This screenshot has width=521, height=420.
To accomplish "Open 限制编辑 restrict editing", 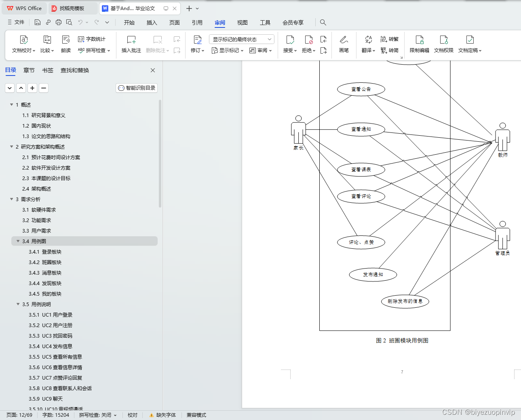I will tap(420, 44).
